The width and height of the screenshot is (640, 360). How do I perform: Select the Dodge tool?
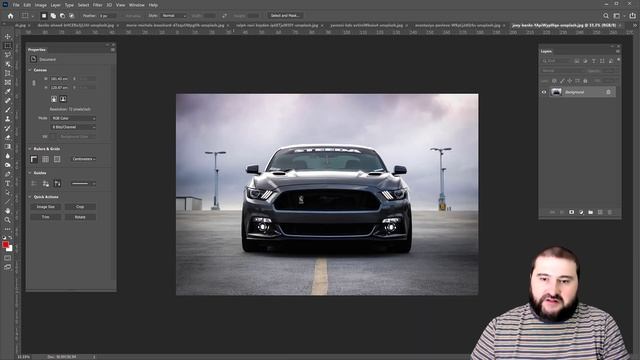7,165
